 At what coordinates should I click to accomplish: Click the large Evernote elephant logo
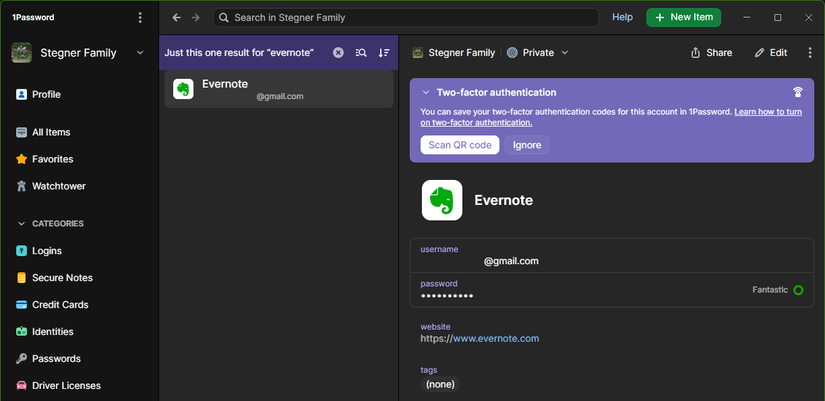click(x=442, y=200)
